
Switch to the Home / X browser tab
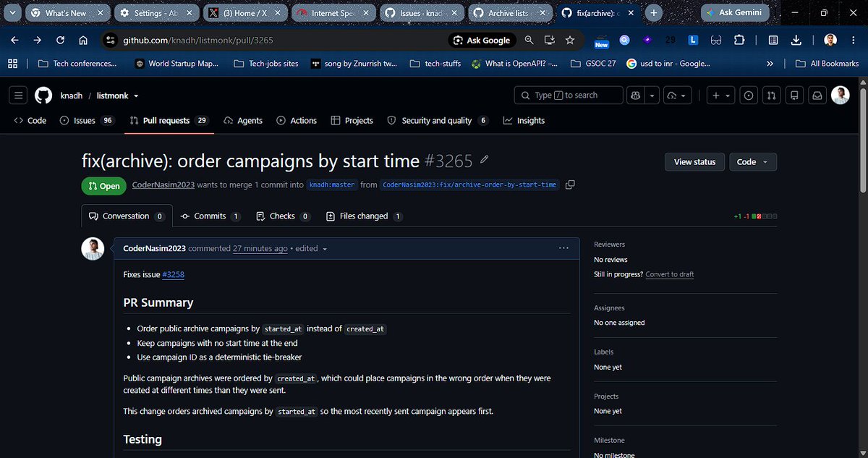coord(244,13)
